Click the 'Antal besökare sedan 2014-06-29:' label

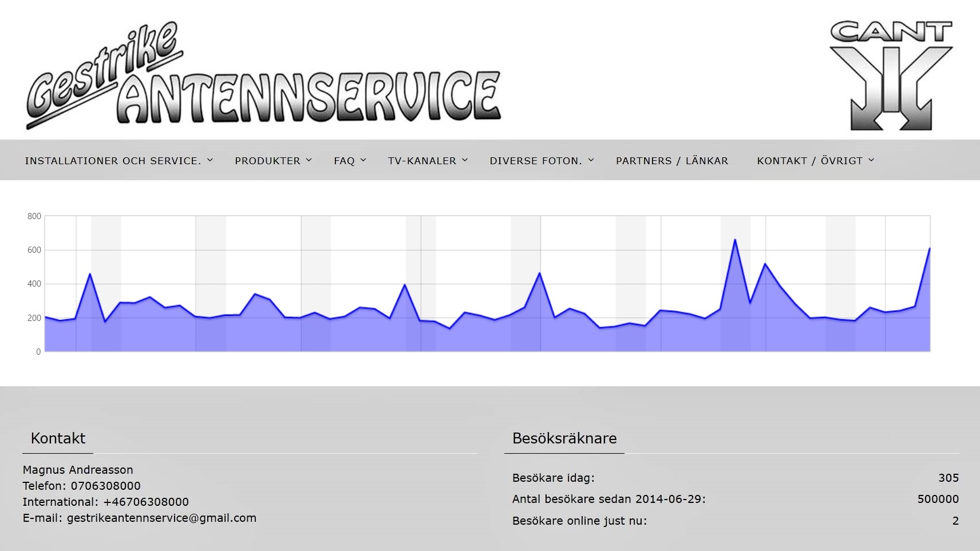point(609,499)
